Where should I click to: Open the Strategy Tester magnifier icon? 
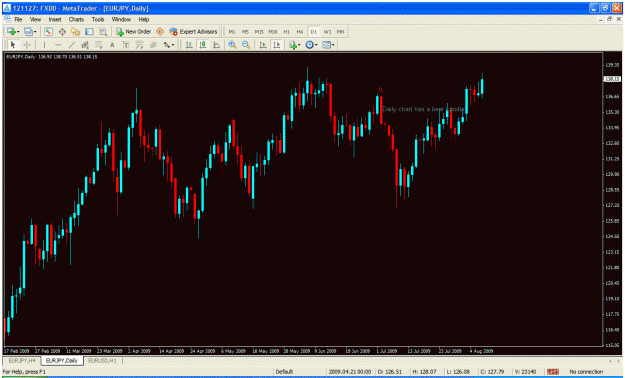pos(103,32)
